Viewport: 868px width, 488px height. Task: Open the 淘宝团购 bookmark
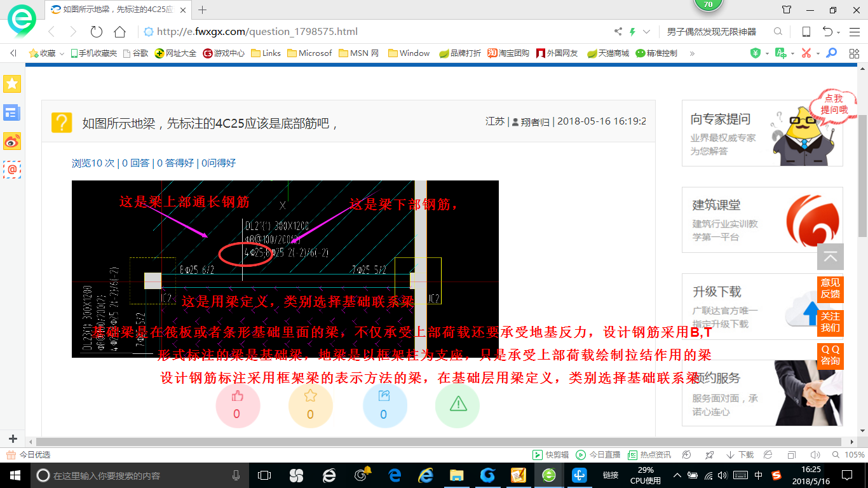[508, 53]
